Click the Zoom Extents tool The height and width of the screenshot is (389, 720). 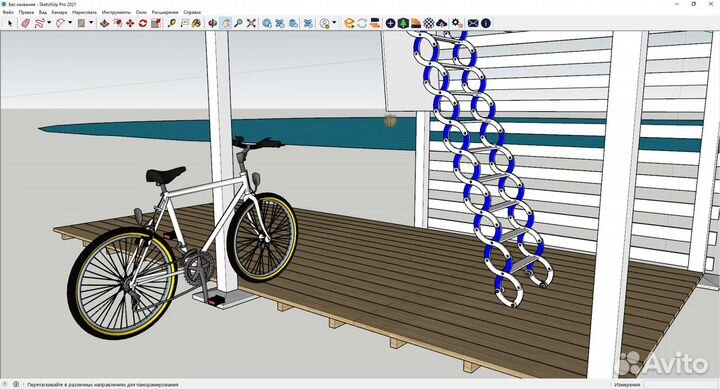(x=251, y=23)
